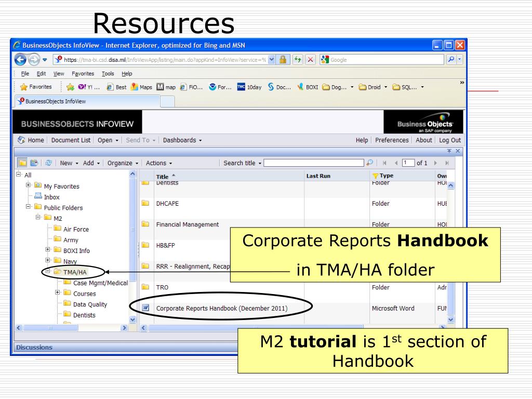Screen dimensions: 532x399
Task: Expand the My Favorites tree node
Action: point(29,185)
